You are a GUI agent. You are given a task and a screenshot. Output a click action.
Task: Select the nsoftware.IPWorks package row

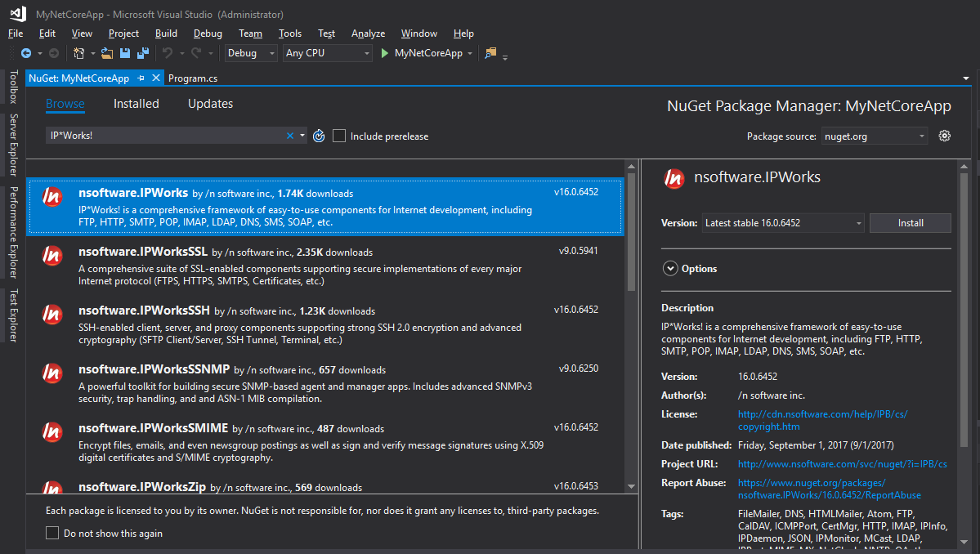(x=325, y=207)
